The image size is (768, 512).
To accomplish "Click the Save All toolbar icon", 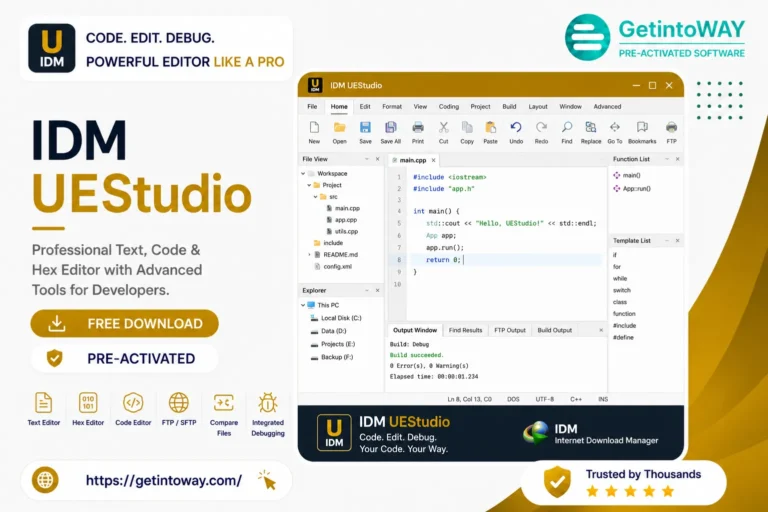I will (390, 127).
